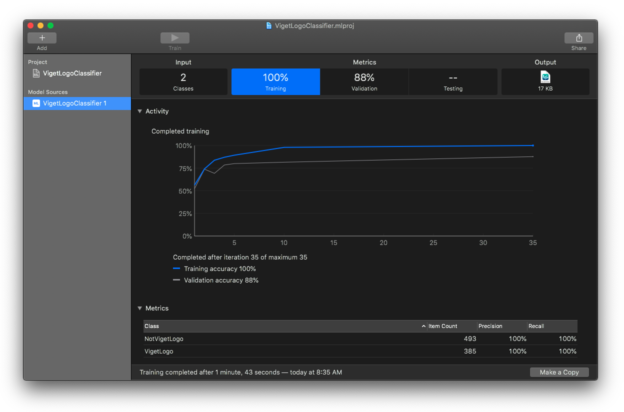Open the Share toolbar button

579,38
